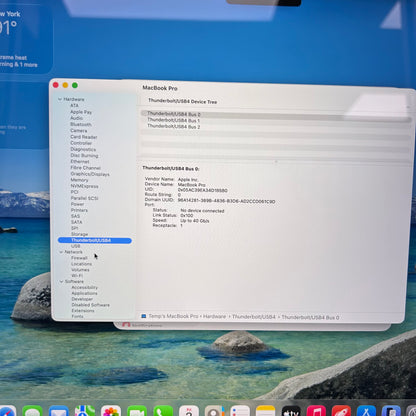
Task: Select Volumes under Network
Action: (80, 270)
